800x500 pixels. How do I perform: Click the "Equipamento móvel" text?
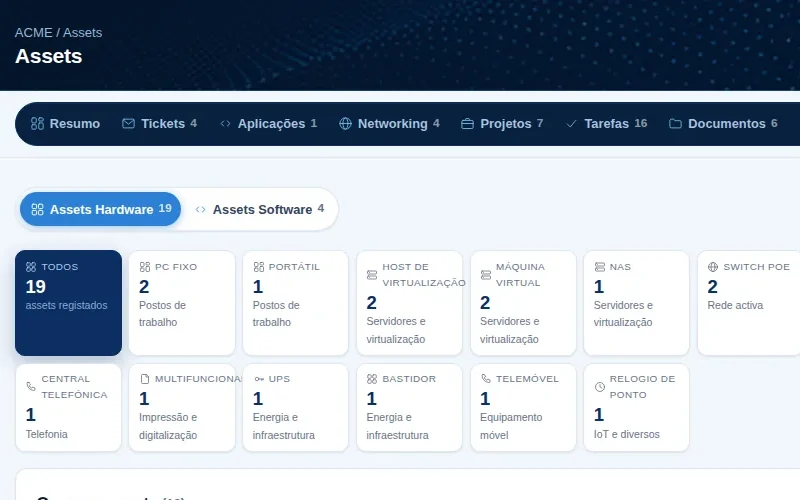[x=511, y=426]
